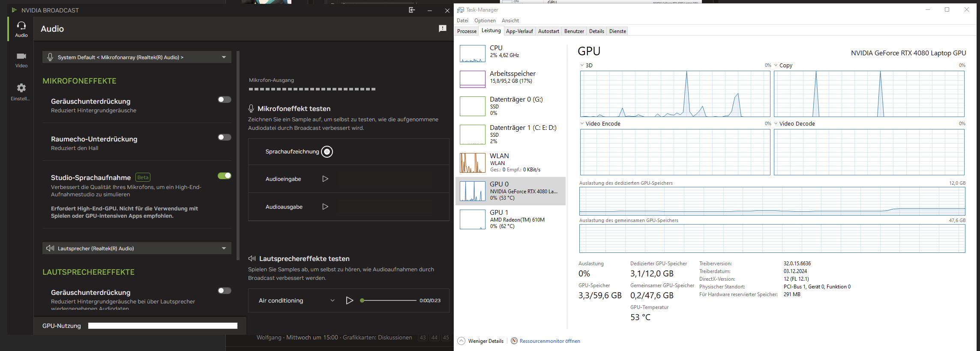Click the feedback speech-bubble icon in Audio header

[443, 29]
